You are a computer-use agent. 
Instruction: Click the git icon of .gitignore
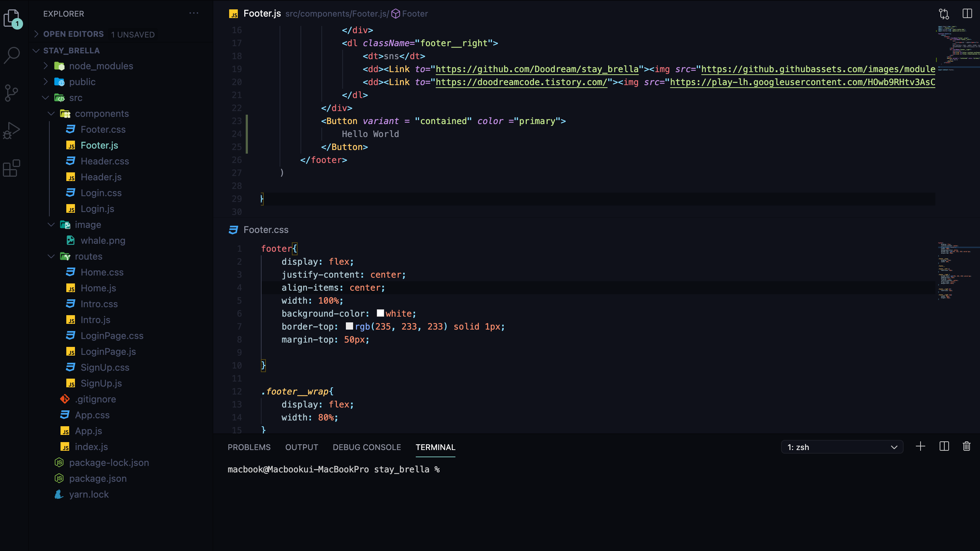[65, 399]
